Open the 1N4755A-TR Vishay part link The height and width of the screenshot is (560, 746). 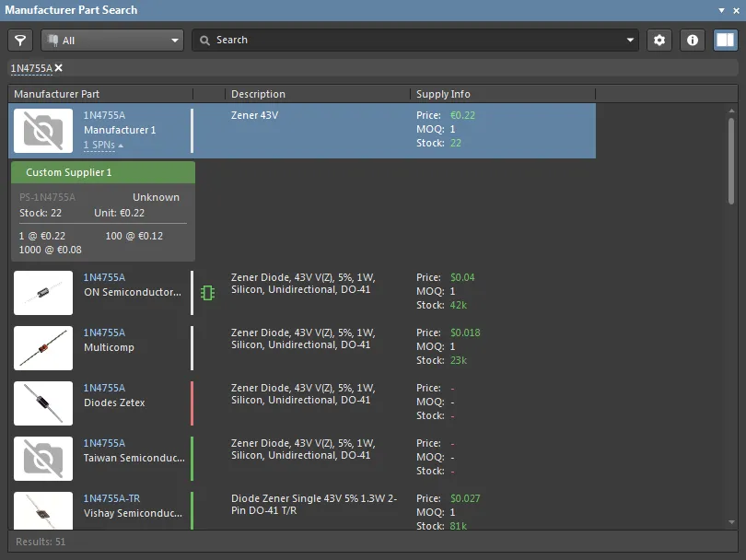[x=111, y=498]
